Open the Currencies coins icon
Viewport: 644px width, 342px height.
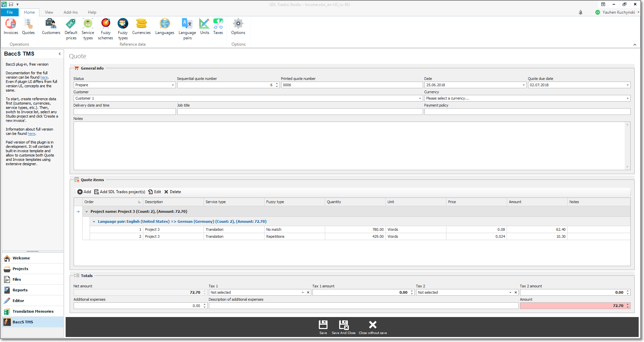(141, 27)
